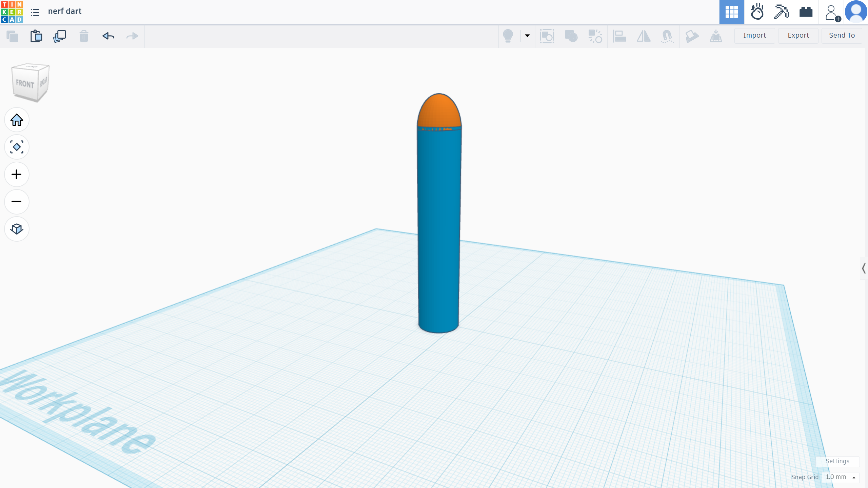The image size is (868, 488).
Task: Select the orange dart tip shape
Action: 439,110
